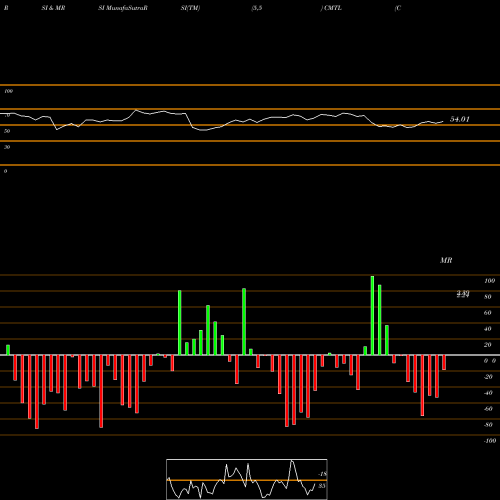The height and width of the screenshot is (500, 500).
Task: Select the MR label above the histogram
Action: (446, 260)
